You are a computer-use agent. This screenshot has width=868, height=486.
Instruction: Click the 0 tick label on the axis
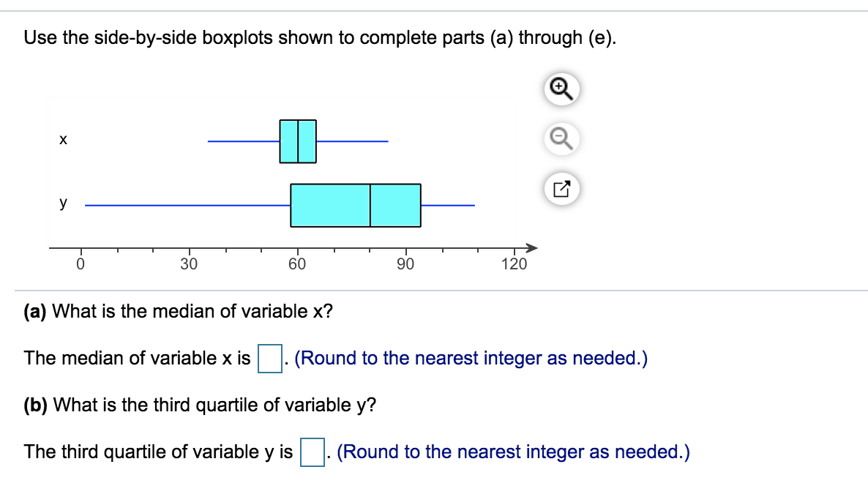click(81, 264)
